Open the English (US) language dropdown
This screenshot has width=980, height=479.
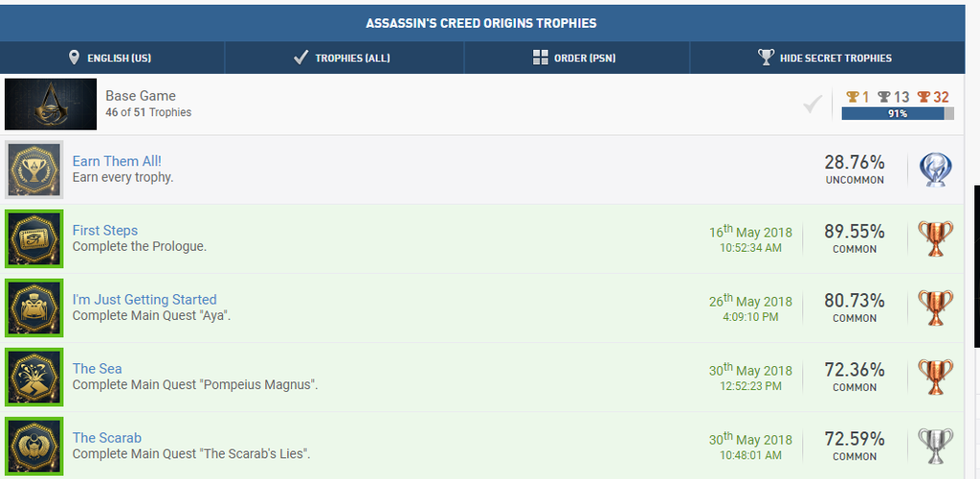coord(113,58)
